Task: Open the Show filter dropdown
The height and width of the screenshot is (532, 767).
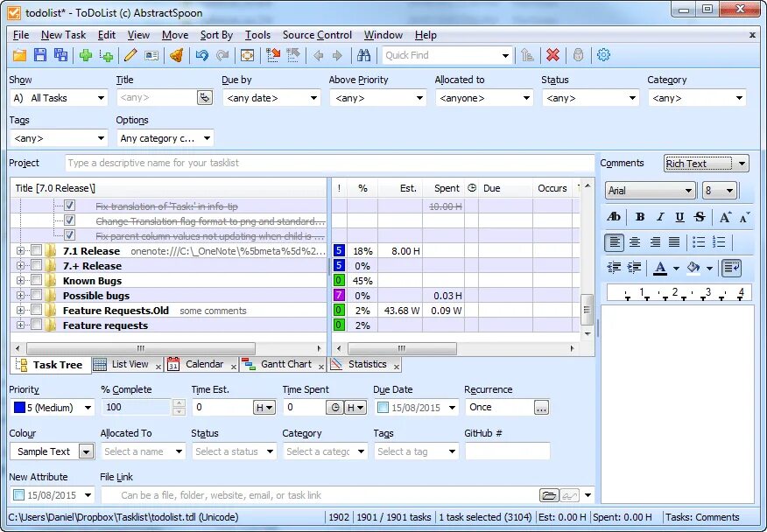Action: (x=101, y=98)
